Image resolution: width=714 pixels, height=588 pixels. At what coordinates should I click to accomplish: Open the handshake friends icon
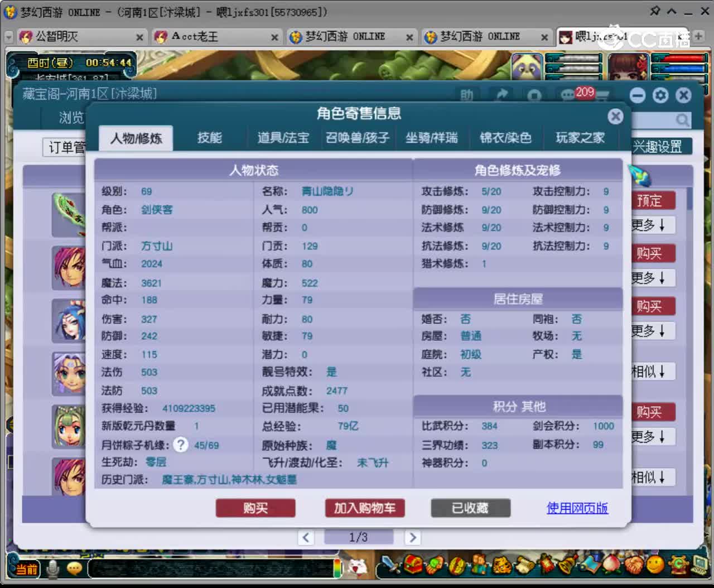(x=634, y=565)
